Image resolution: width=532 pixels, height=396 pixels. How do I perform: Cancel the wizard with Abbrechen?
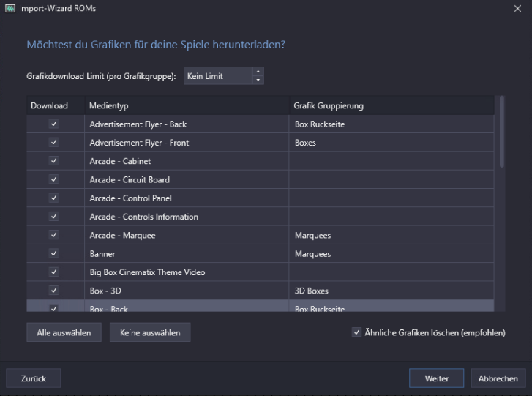pos(498,378)
